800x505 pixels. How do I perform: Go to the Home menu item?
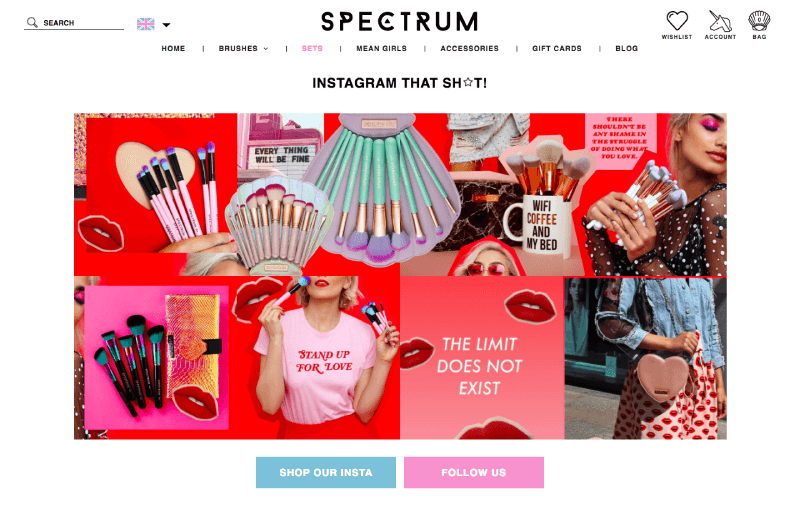point(173,48)
